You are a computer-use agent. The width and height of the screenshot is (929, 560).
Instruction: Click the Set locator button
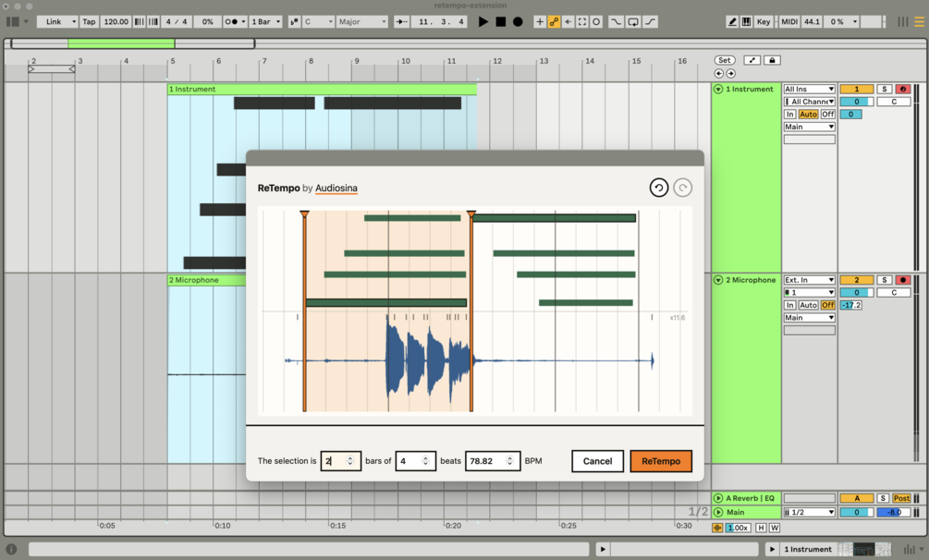coord(724,60)
